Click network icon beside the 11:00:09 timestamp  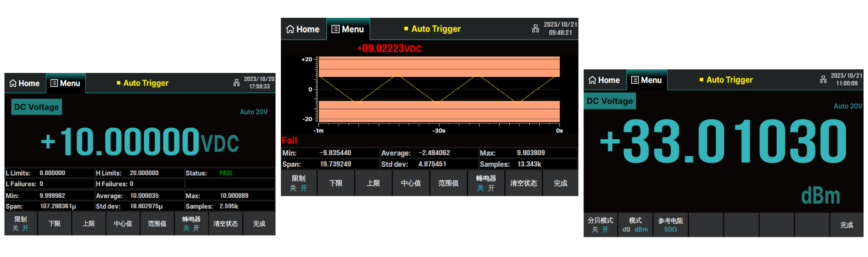pyautogui.click(x=823, y=80)
